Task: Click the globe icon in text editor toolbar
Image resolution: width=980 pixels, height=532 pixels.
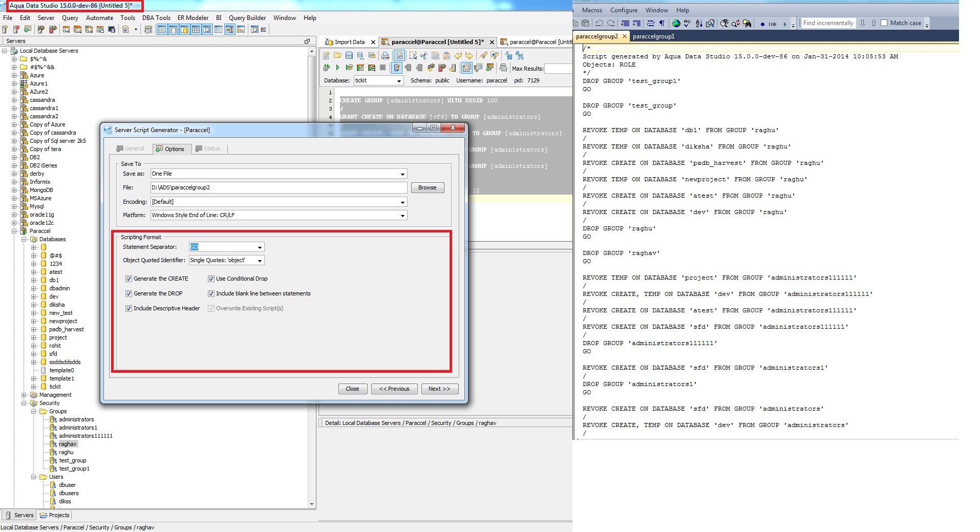Action: [676, 23]
